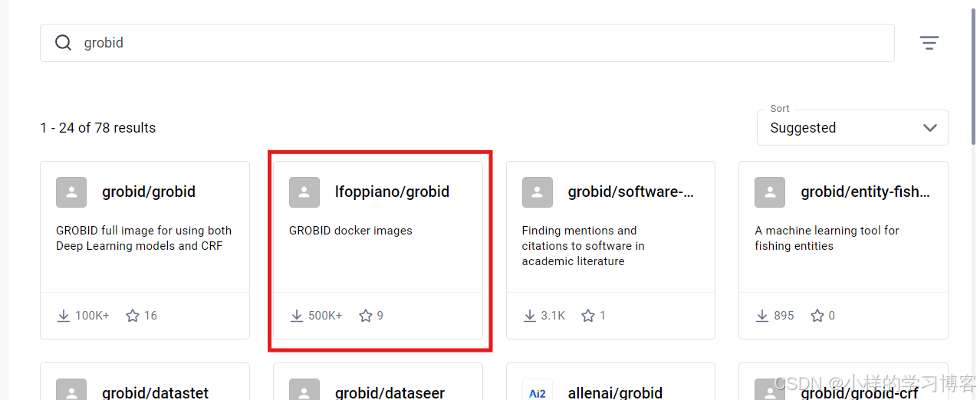Click the download icon on the grobid/grobid card

[x=64, y=316]
